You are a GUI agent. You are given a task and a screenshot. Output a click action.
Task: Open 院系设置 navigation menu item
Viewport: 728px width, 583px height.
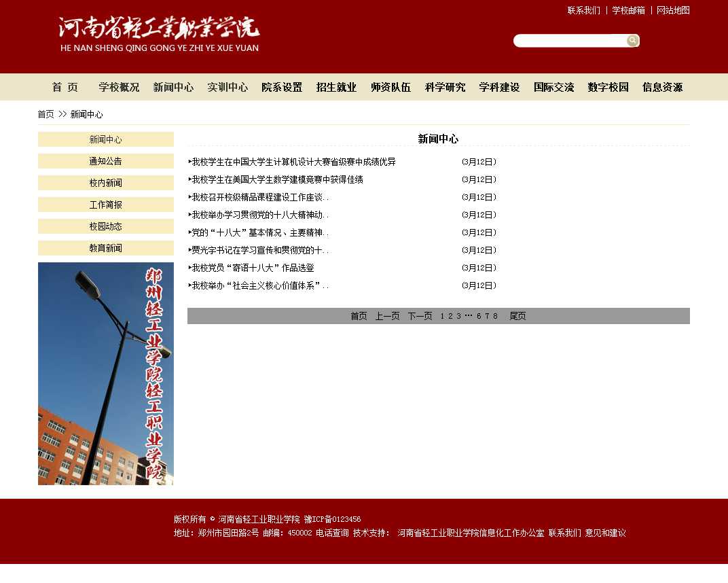pos(282,87)
